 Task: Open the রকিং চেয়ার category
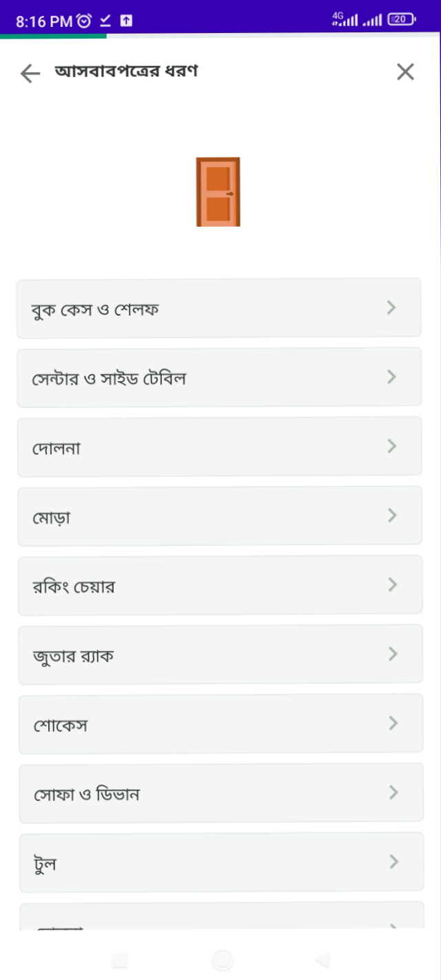(x=219, y=584)
